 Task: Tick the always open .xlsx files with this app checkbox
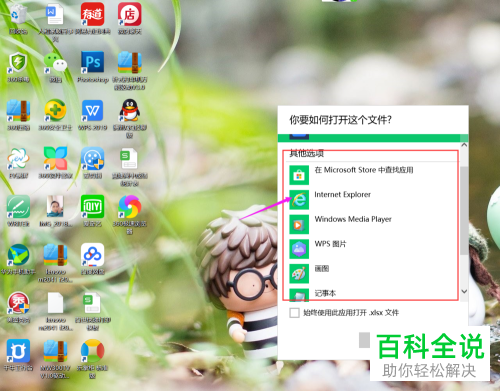pyautogui.click(x=294, y=313)
